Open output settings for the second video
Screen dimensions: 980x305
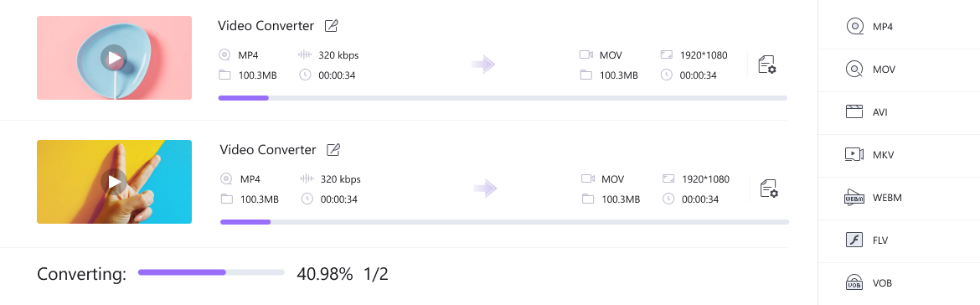click(769, 189)
